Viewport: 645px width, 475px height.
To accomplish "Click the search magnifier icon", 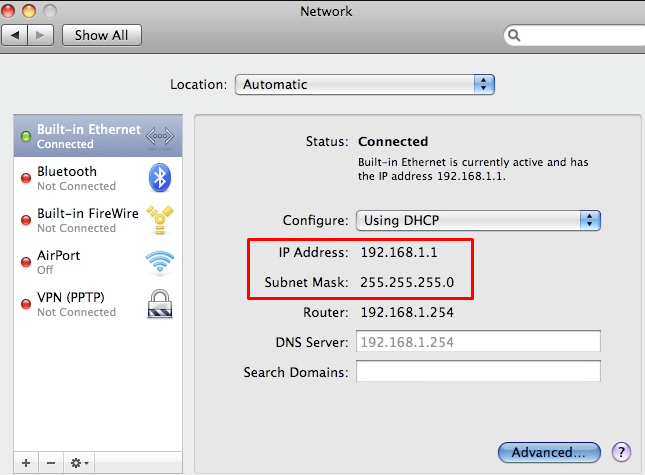I will [x=514, y=35].
